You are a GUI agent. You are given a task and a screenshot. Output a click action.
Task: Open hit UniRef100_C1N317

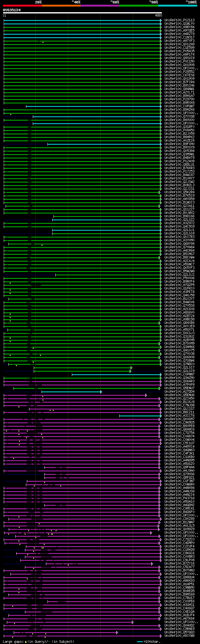click(x=179, y=37)
